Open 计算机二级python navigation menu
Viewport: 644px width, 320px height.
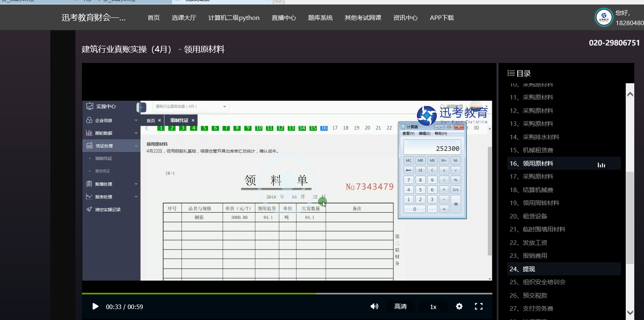pyautogui.click(x=234, y=18)
